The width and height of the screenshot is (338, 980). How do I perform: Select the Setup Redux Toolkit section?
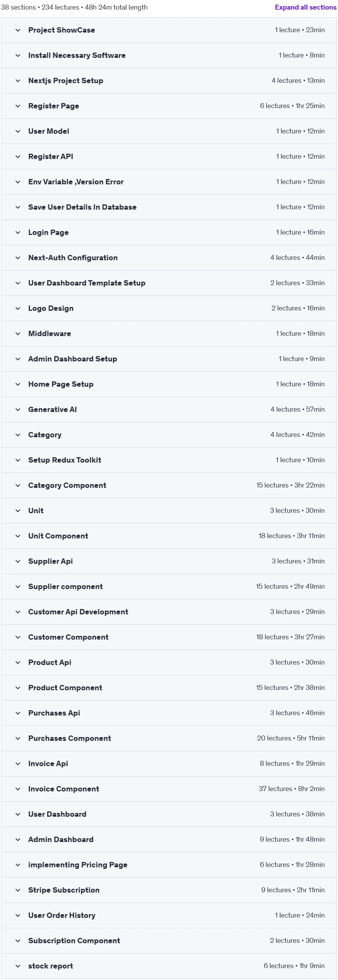coord(169,460)
